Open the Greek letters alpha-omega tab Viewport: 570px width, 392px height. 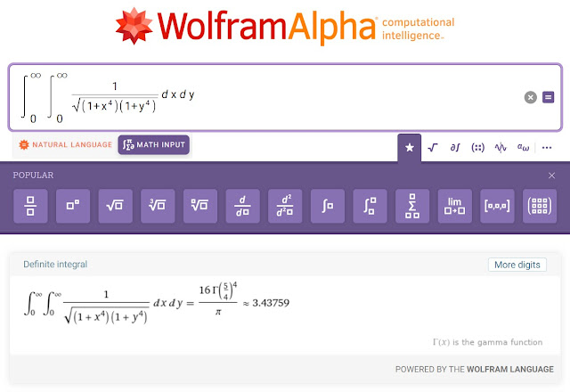(523, 147)
